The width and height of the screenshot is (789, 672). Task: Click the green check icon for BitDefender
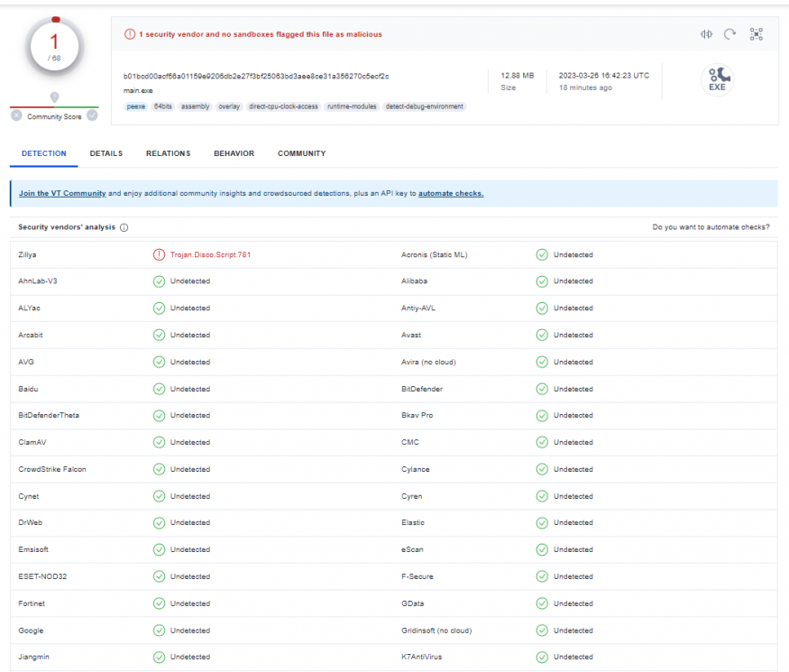click(x=542, y=389)
